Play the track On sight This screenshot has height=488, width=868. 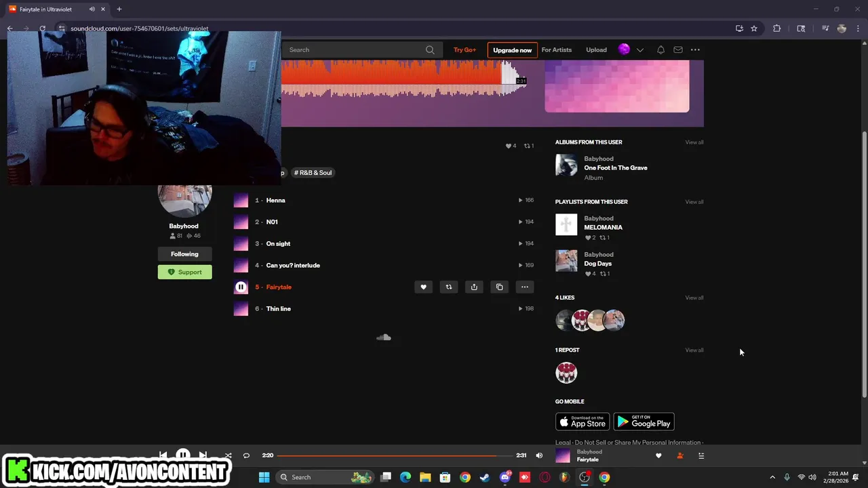[278, 243]
